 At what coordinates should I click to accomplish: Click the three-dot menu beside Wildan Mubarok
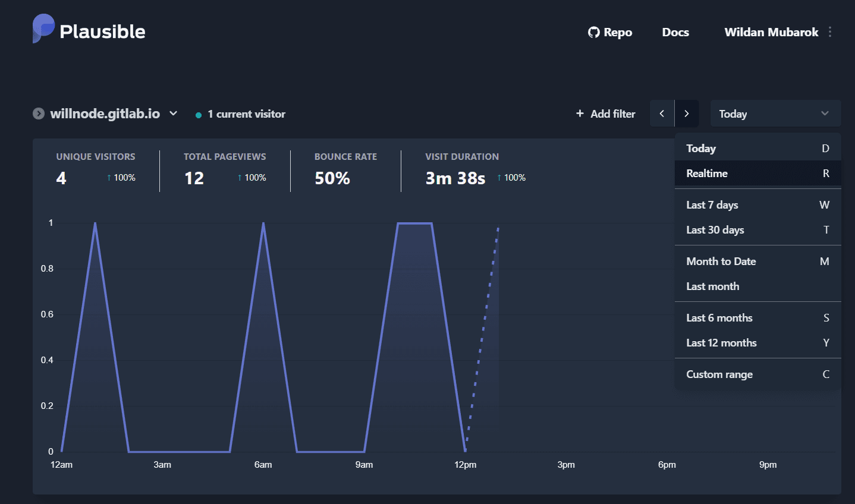click(830, 32)
